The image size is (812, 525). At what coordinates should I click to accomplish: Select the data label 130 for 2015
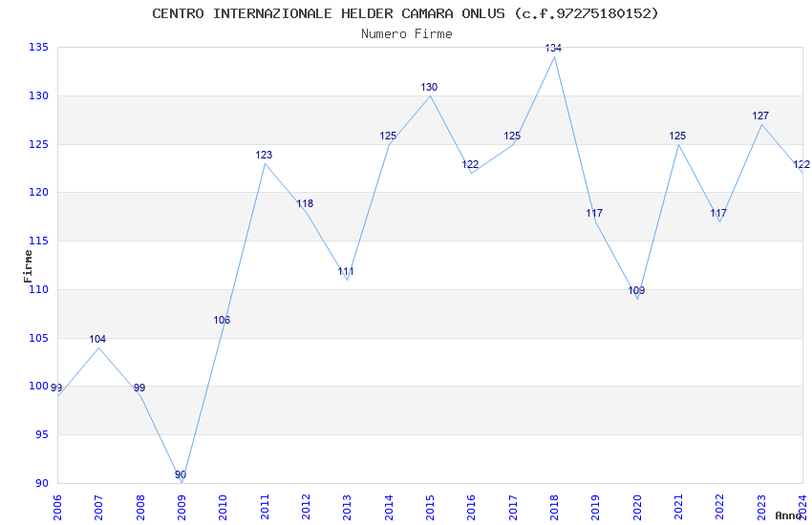(429, 87)
